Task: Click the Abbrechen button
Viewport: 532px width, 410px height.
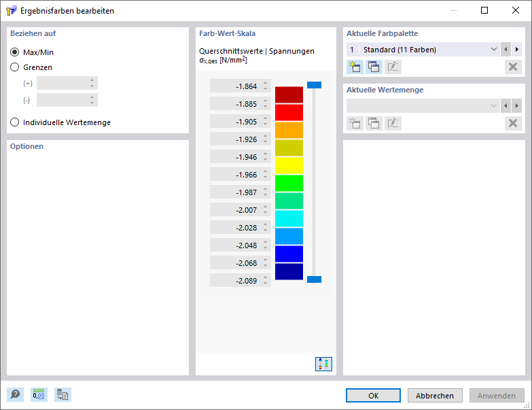Action: pyautogui.click(x=435, y=396)
